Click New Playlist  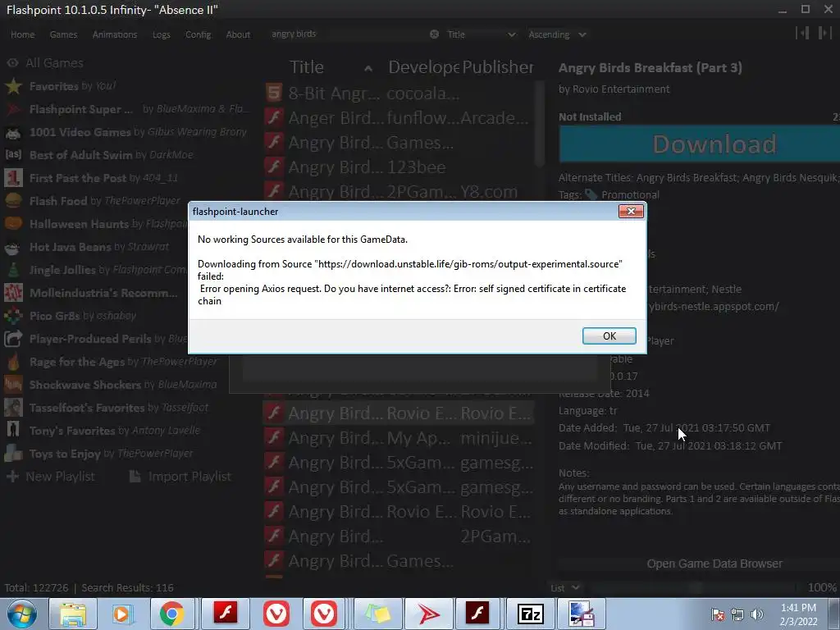tap(51, 477)
